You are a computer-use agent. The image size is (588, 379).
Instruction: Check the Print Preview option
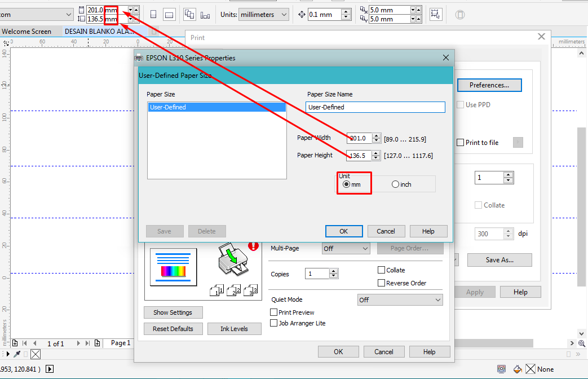(274, 312)
